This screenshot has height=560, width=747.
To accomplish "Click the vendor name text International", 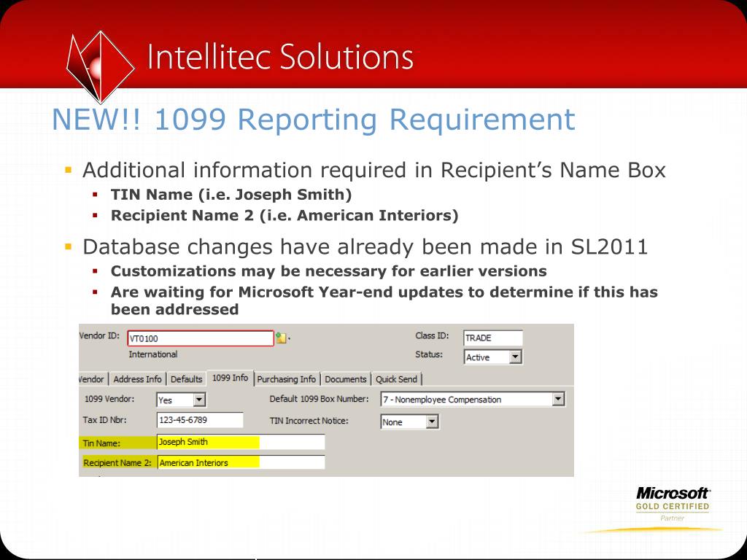I will (153, 354).
